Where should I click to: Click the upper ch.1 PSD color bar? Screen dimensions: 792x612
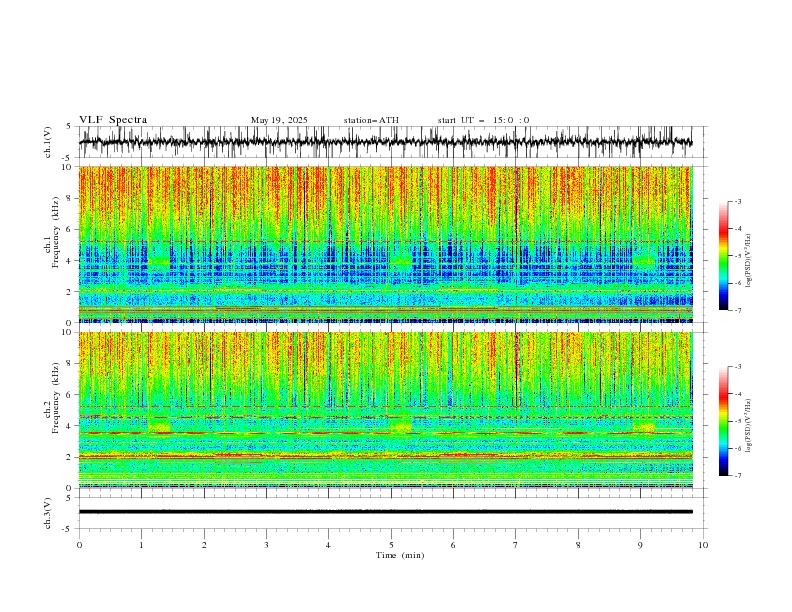point(723,256)
